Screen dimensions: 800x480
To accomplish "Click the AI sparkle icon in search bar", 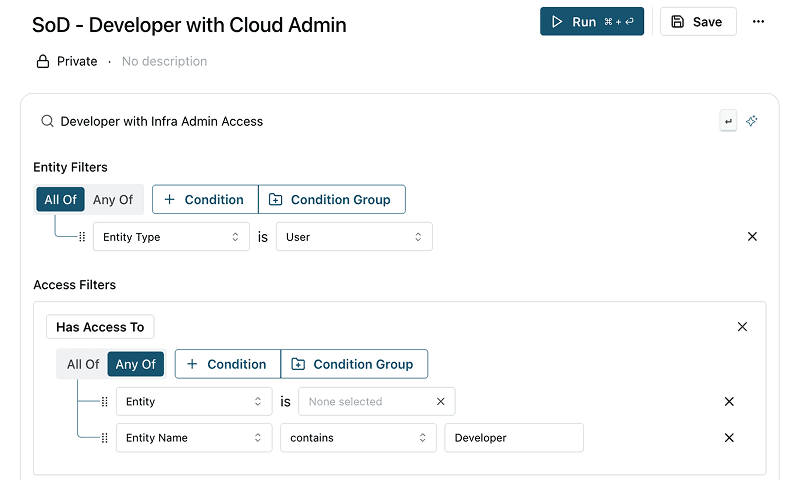I will (x=752, y=121).
